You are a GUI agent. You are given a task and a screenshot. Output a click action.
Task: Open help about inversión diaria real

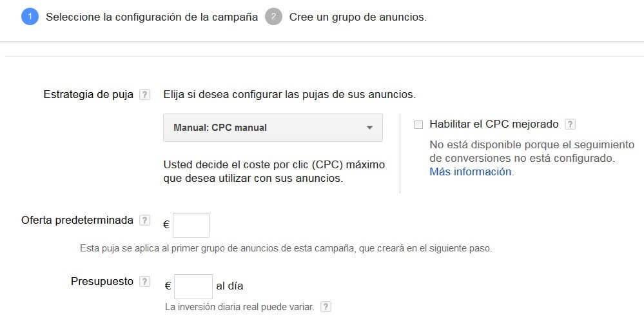[326, 307]
